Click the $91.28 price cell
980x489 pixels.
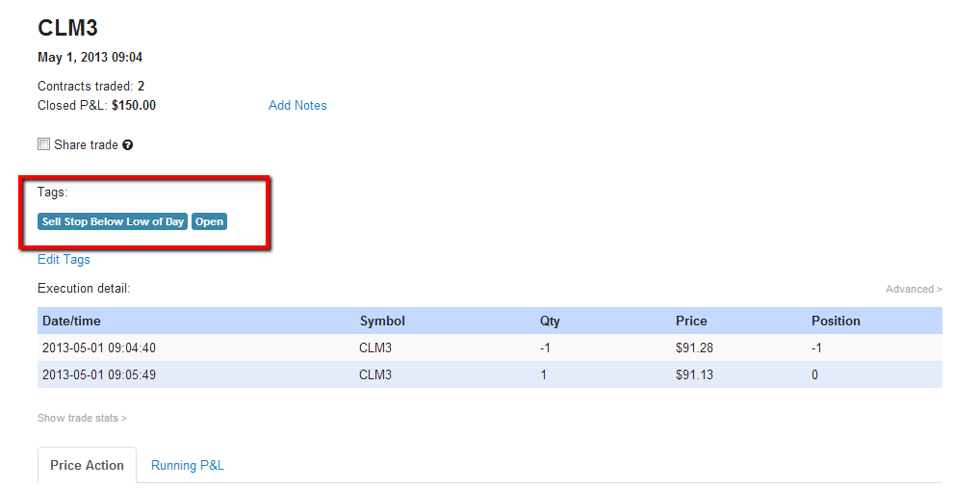tap(694, 347)
